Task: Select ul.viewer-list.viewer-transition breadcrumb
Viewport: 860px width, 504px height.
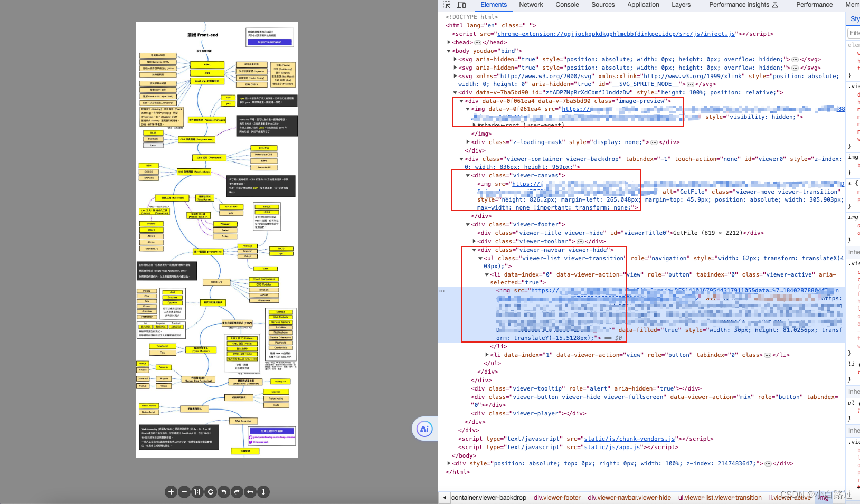Action: (720, 498)
